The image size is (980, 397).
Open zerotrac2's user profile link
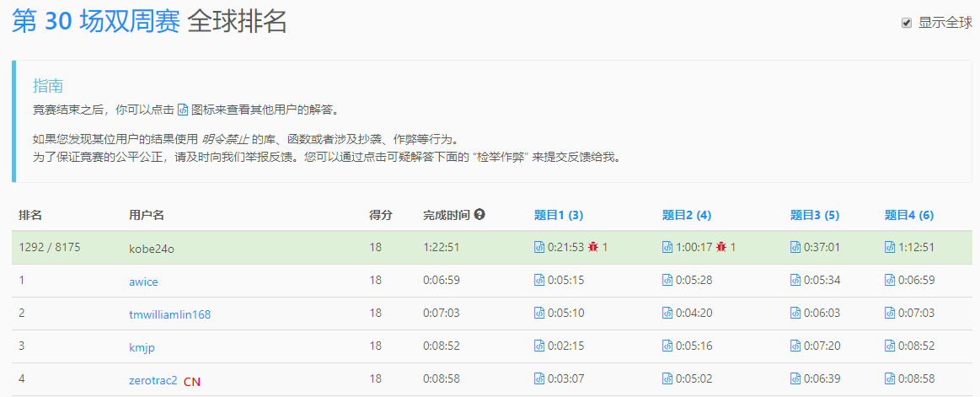[153, 379]
